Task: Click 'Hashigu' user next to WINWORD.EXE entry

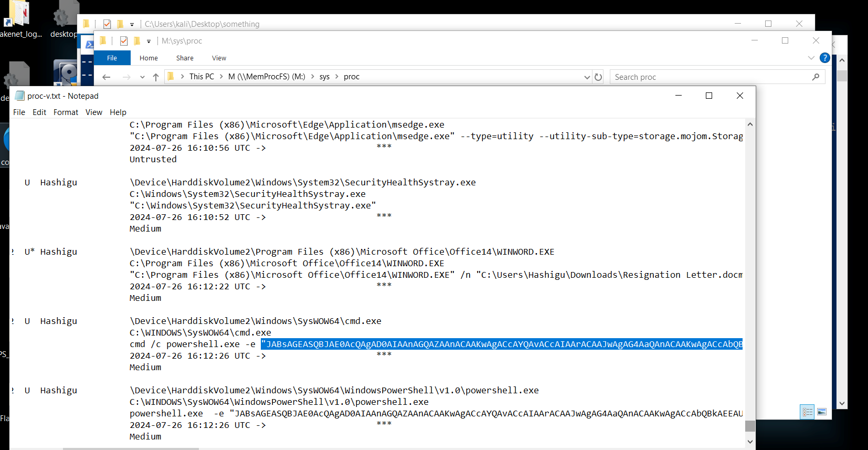Action: [59, 252]
